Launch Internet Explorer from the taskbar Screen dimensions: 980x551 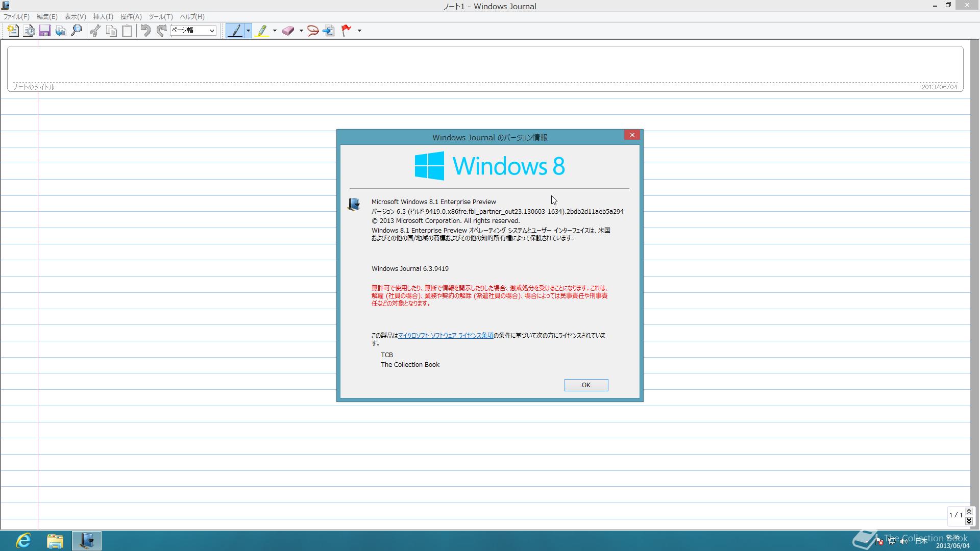23,541
